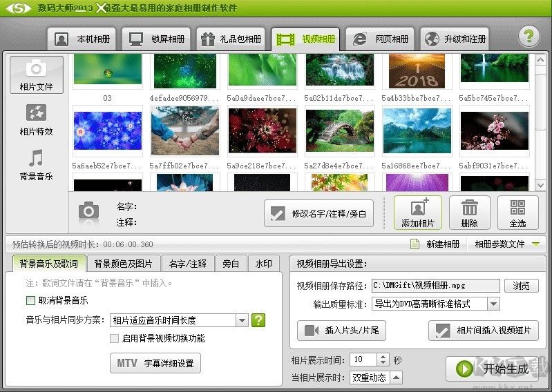Click estimated duration text 00:06:00.360
Viewport: 552px width, 392px height.
tap(128, 244)
